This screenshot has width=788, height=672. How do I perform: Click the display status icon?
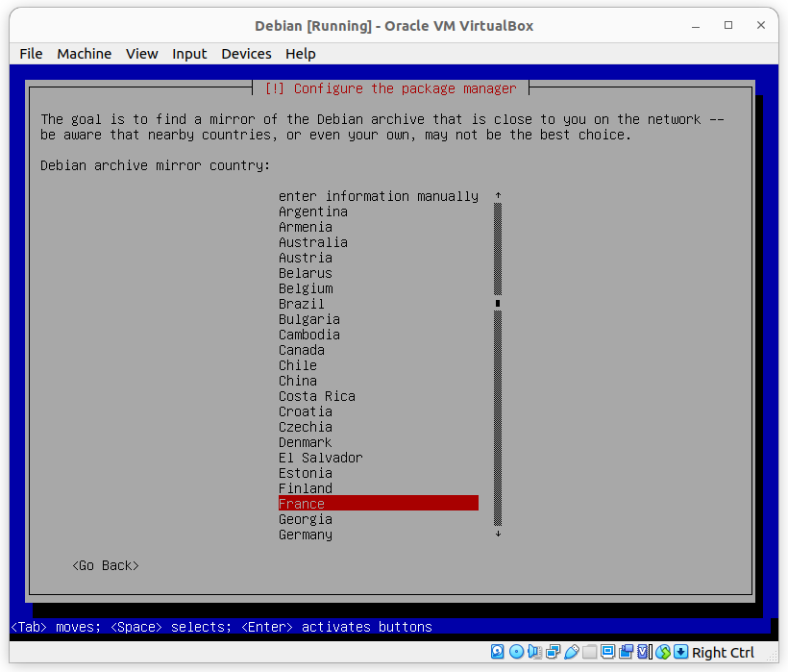(608, 652)
